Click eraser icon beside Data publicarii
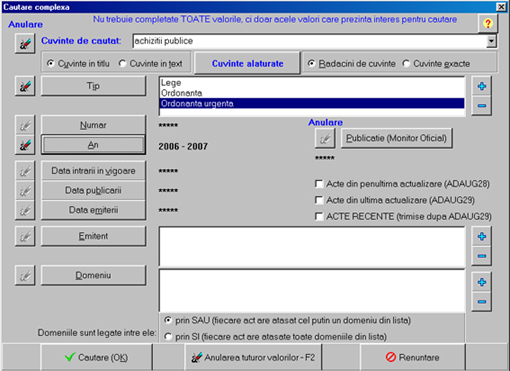 tap(25, 191)
